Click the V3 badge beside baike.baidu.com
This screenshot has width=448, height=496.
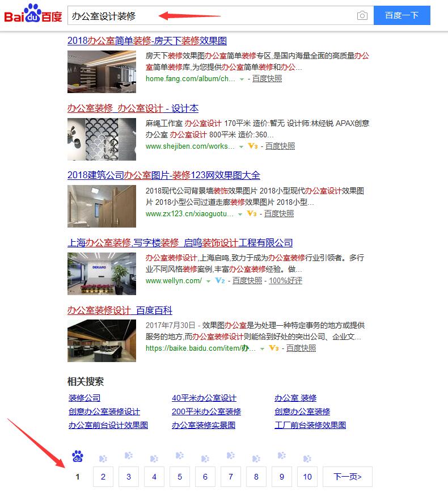(274, 348)
